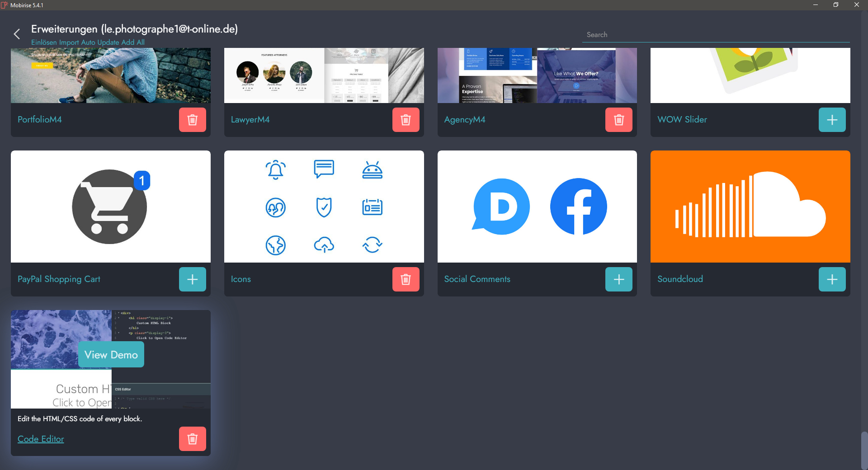
Task: Minimize the Mobirise window
Action: coord(816,5)
